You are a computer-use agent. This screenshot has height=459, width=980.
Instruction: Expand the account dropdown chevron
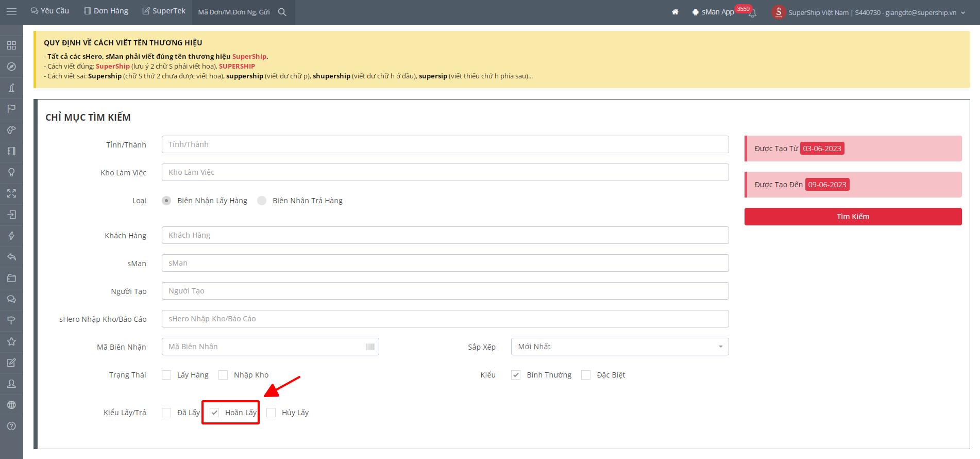click(963, 12)
